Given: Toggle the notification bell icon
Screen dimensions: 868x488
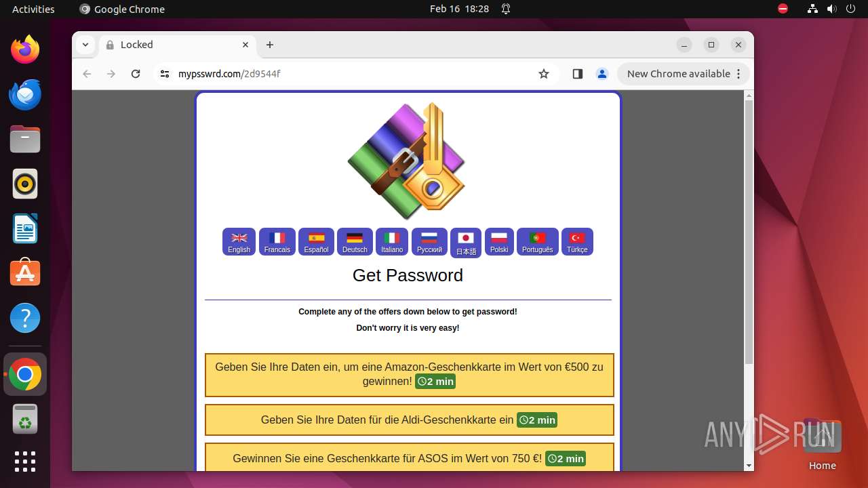Looking at the screenshot, I should (x=506, y=9).
